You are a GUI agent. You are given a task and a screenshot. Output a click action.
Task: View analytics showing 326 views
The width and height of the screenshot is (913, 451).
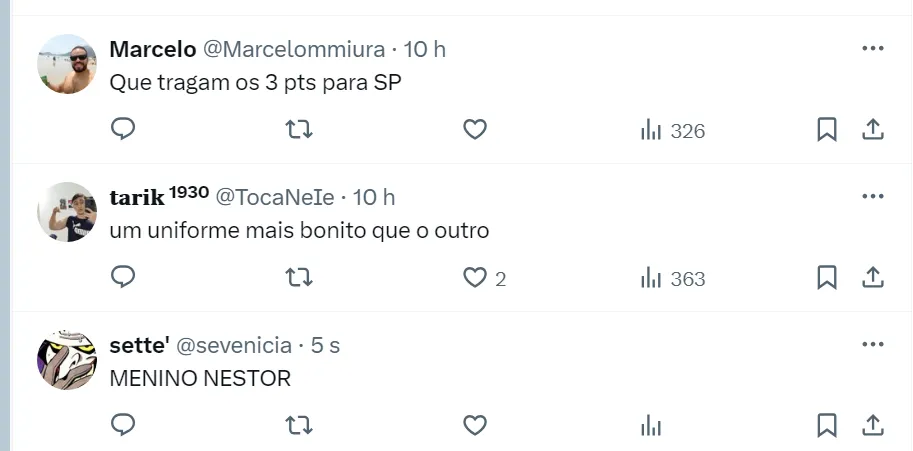[x=673, y=130]
